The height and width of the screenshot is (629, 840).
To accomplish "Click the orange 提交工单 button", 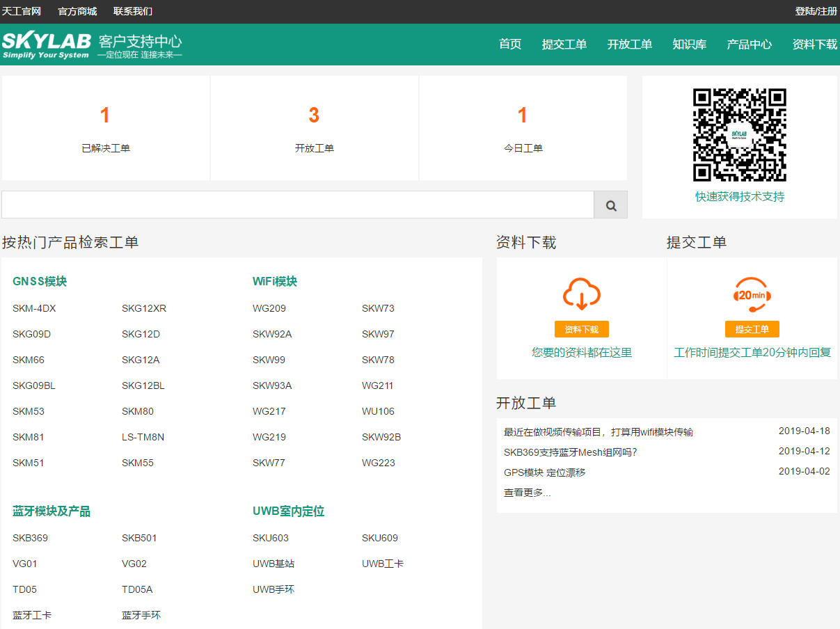I will pyautogui.click(x=752, y=329).
